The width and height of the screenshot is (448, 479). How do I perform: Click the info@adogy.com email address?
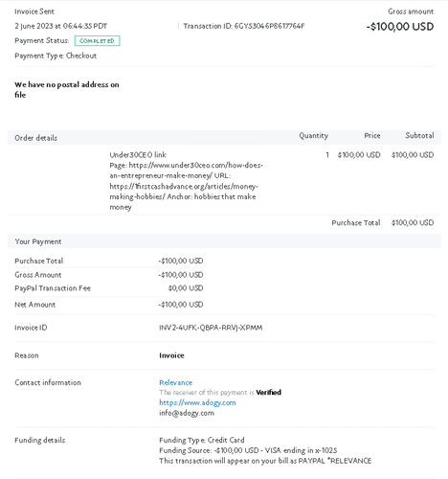(x=187, y=413)
